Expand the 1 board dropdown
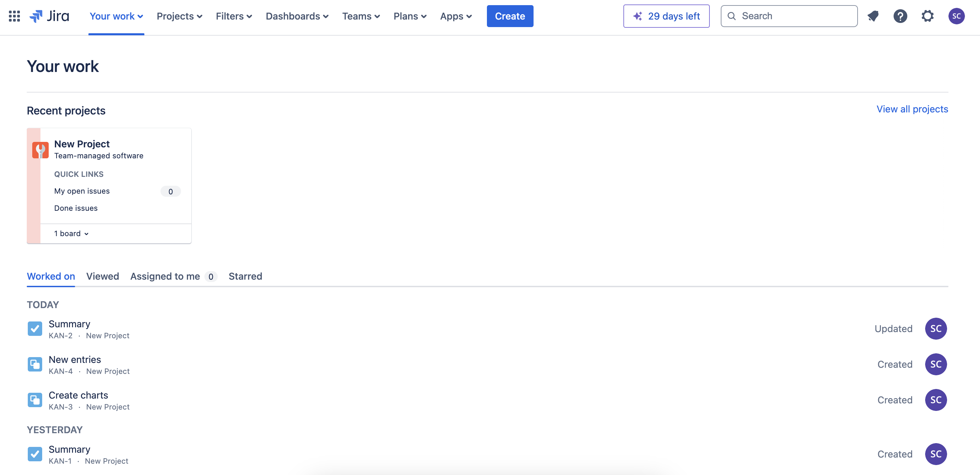The height and width of the screenshot is (475, 980). pyautogui.click(x=71, y=233)
